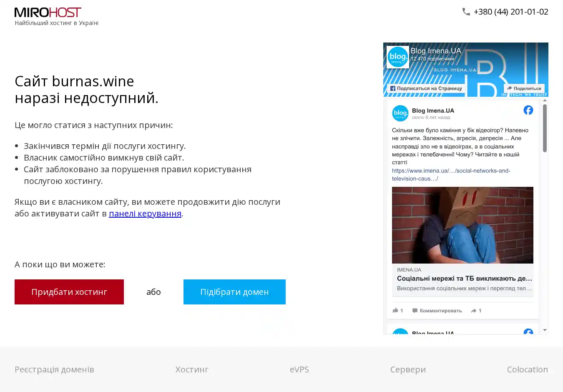563x392 pixels.
Task: Open the панелі керування link
Action: 145,214
